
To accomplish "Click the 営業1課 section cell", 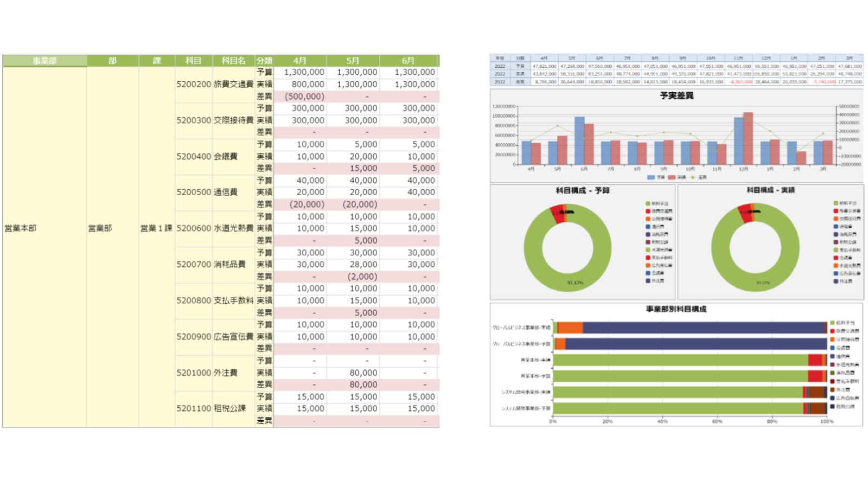I will [156, 228].
